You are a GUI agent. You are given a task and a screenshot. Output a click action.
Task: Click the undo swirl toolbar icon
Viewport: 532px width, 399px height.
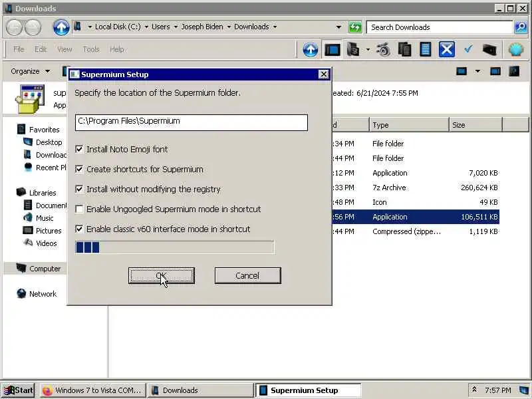[x=384, y=50]
